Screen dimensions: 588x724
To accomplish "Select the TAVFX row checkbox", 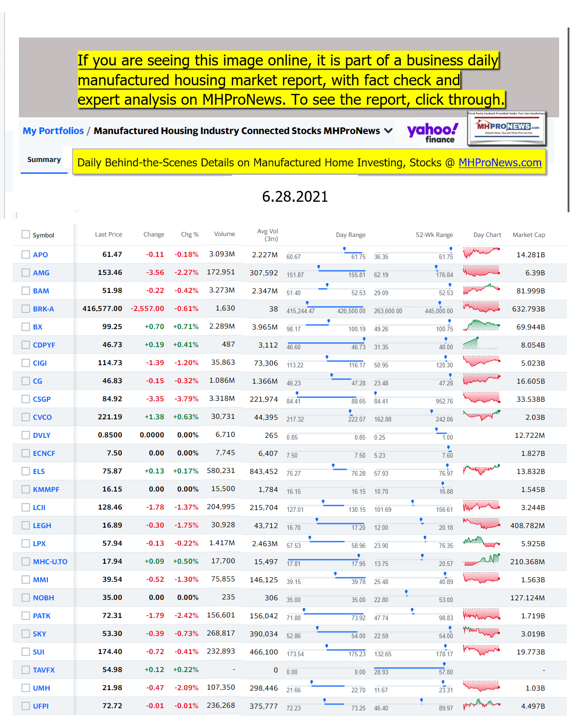I will [26, 670].
